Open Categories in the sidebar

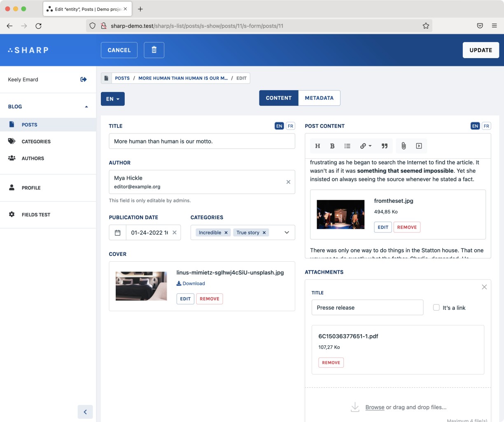(36, 141)
